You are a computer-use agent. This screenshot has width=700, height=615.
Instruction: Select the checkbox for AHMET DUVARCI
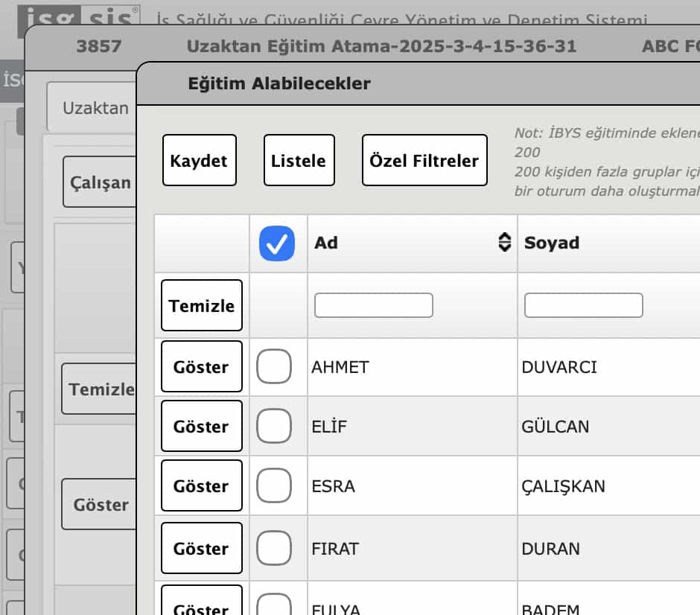pyautogui.click(x=274, y=367)
